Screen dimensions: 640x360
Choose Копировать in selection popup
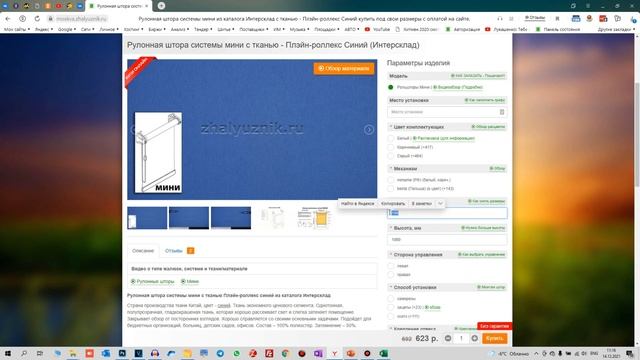(393, 203)
